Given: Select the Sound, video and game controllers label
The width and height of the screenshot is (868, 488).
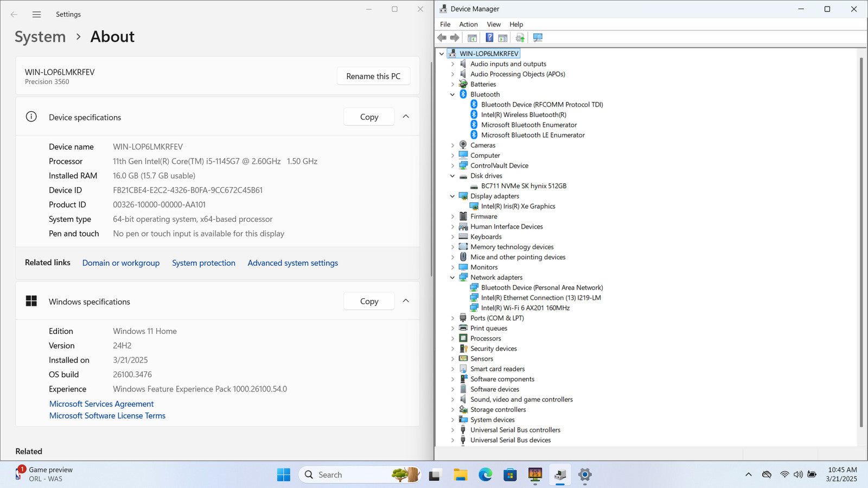Looking at the screenshot, I should [521, 400].
